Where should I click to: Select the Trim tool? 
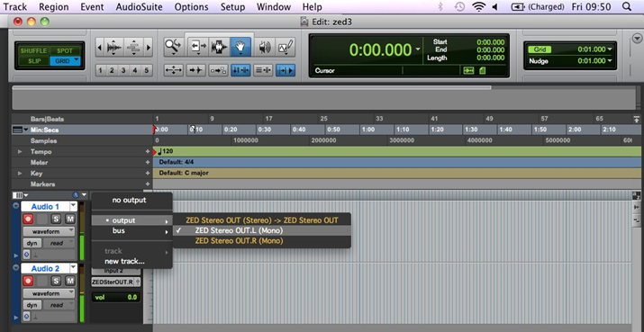click(x=198, y=47)
